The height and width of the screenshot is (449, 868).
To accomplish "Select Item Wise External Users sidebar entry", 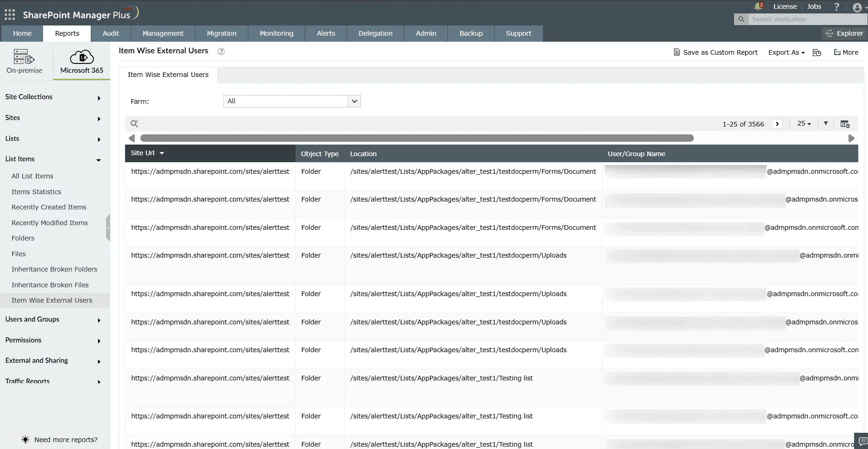I will tap(55, 300).
